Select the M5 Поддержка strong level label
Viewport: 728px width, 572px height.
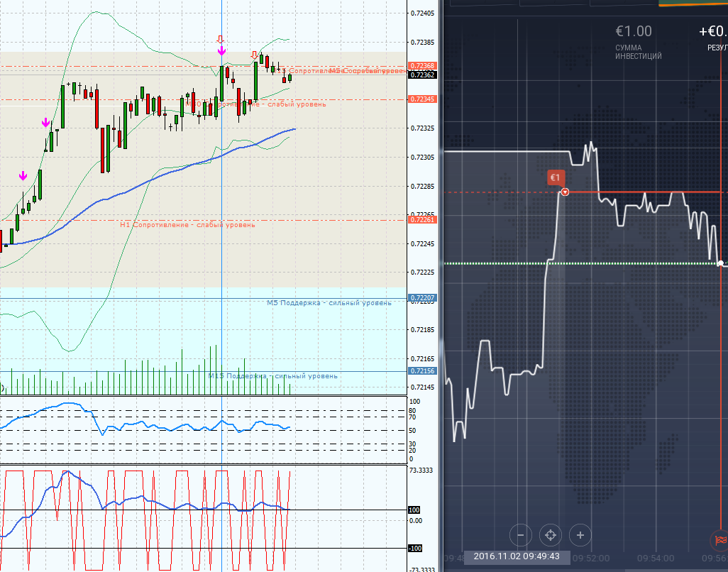click(x=329, y=303)
